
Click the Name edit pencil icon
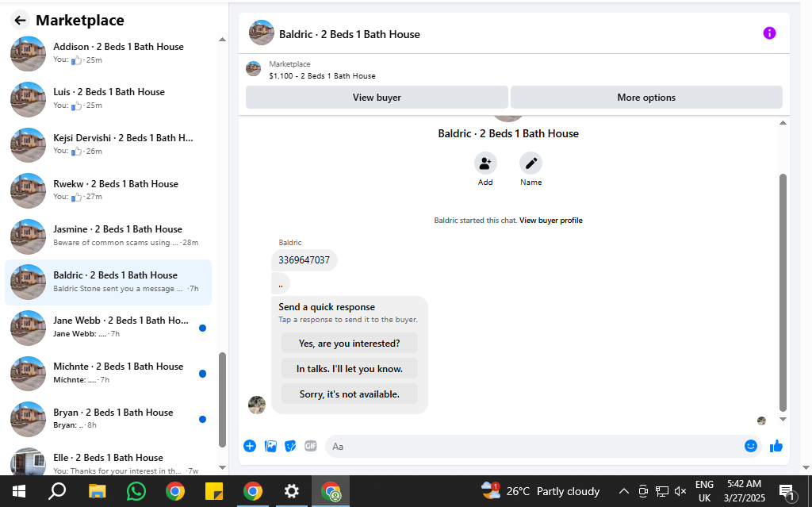[x=530, y=163]
